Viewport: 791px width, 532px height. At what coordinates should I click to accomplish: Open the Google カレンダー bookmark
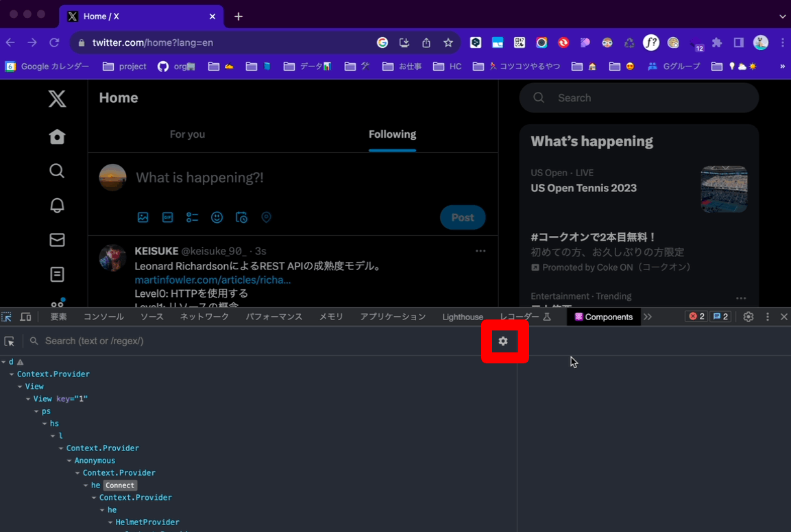(47, 66)
